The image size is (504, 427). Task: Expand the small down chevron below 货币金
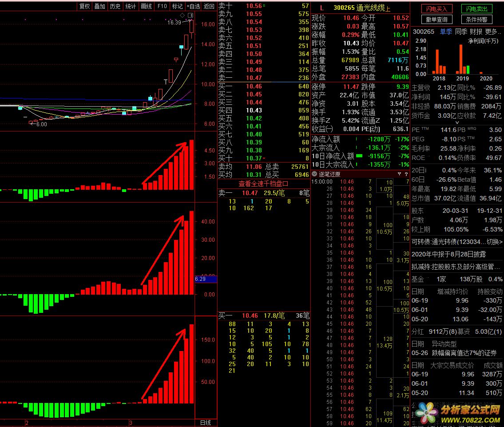click(x=457, y=123)
